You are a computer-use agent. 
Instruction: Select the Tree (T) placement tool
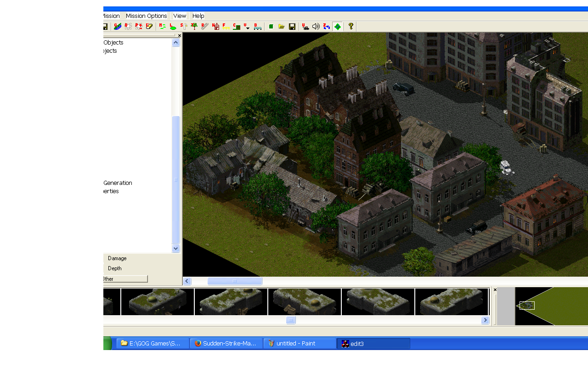click(x=194, y=27)
